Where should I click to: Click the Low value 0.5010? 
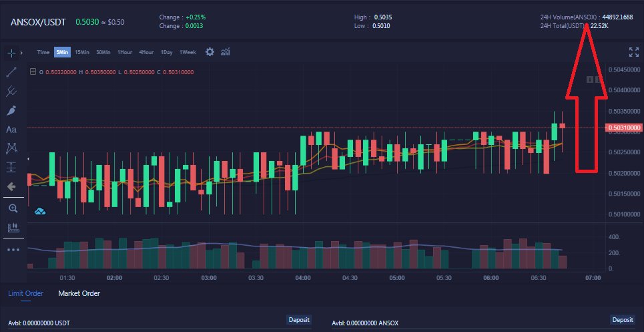pyautogui.click(x=381, y=26)
